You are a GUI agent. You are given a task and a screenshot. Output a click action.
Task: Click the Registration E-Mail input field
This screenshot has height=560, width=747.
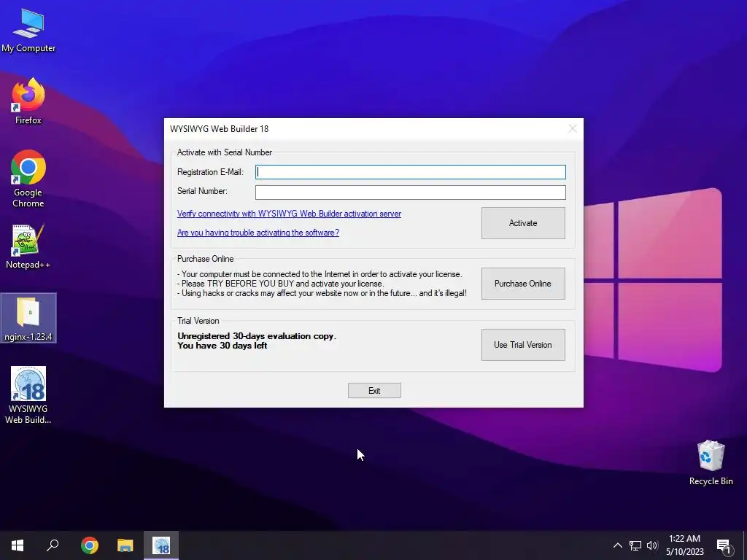coord(410,172)
